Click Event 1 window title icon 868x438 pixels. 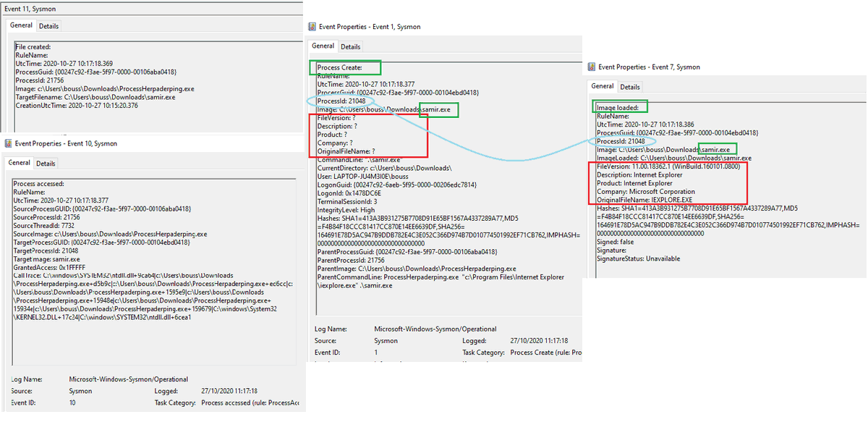click(312, 27)
